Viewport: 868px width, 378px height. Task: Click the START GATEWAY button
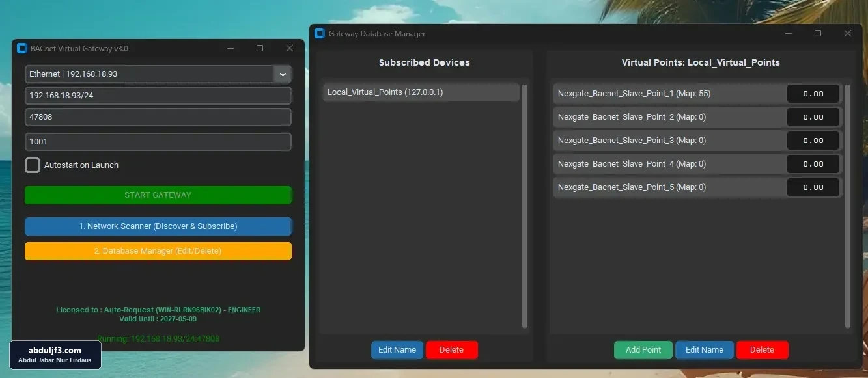point(158,195)
